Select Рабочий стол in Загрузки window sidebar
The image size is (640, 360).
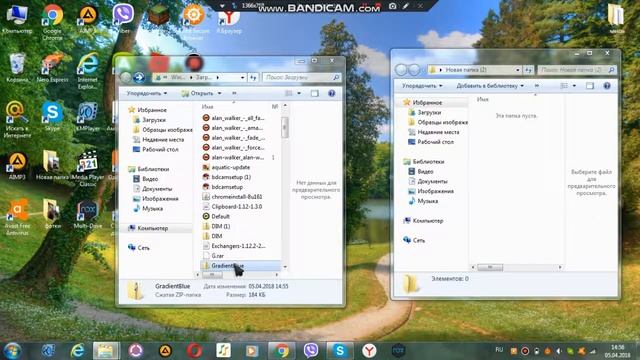tap(156, 149)
